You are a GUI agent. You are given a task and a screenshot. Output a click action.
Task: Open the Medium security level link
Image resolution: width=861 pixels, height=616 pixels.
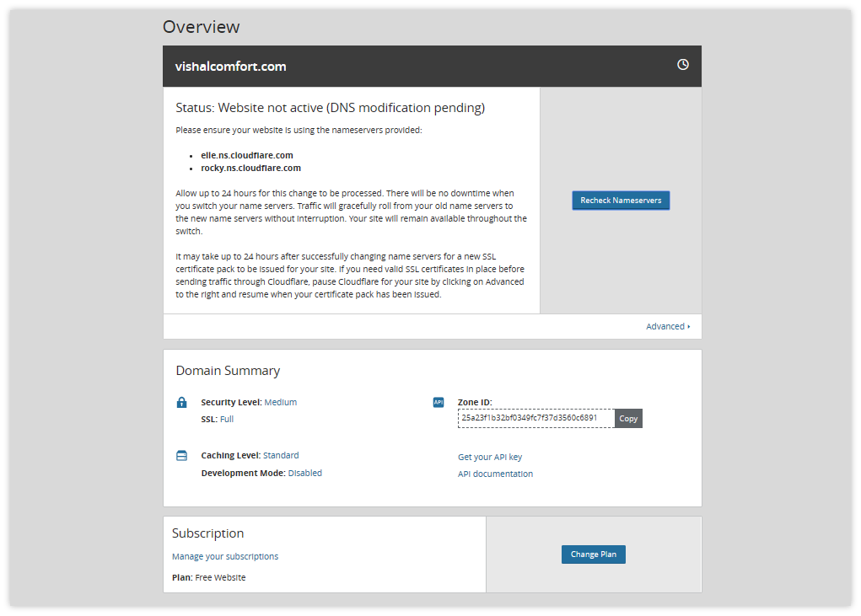click(281, 402)
